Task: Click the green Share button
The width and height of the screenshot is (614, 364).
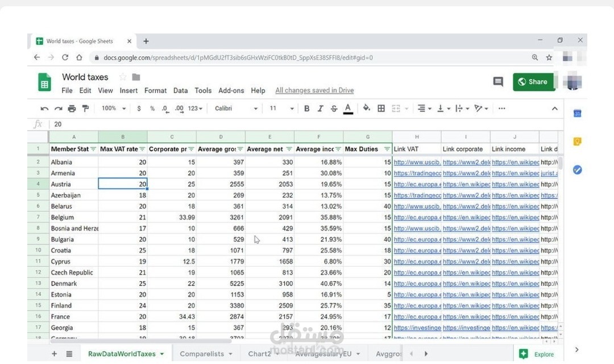Action: point(534,82)
